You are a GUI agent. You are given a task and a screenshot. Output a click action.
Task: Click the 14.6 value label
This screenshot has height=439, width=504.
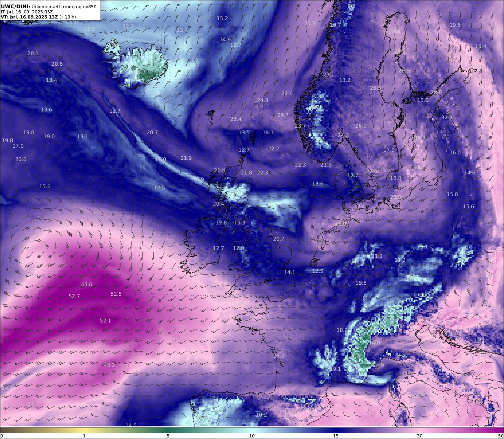point(470,172)
